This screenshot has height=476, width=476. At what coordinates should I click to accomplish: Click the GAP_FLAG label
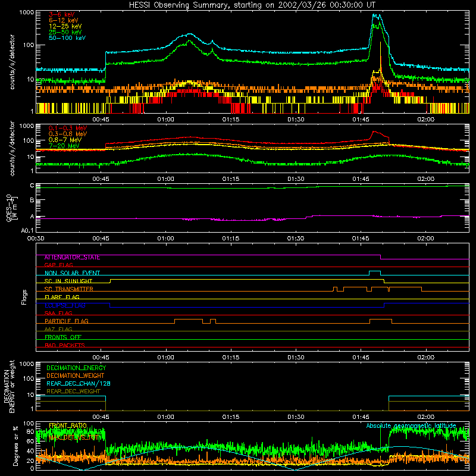[58, 265]
